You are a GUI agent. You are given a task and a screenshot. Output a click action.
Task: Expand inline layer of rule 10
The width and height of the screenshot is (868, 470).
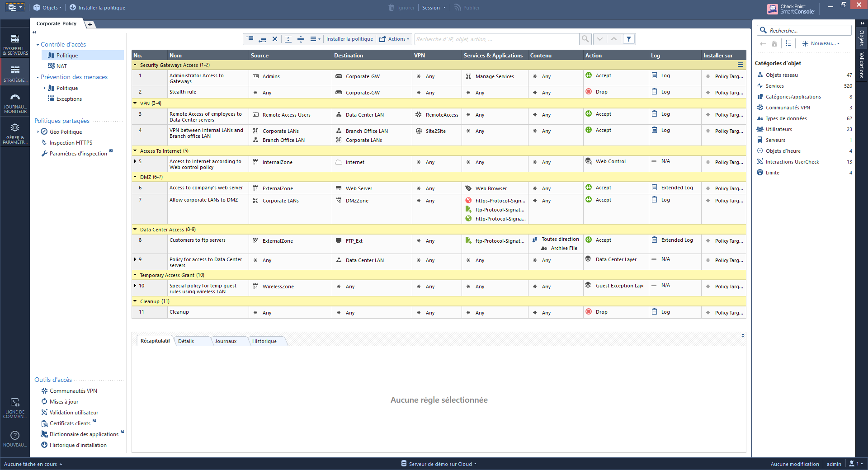[x=135, y=286]
